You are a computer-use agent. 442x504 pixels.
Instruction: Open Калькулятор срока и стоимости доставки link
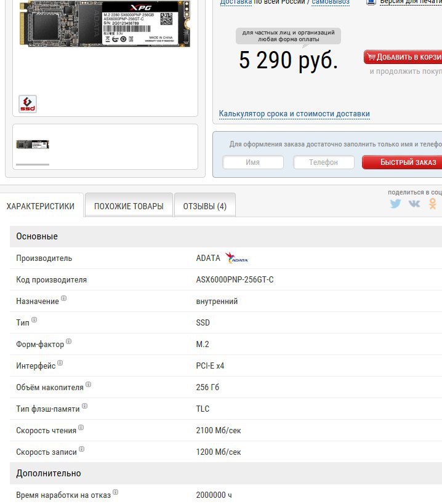(x=294, y=114)
